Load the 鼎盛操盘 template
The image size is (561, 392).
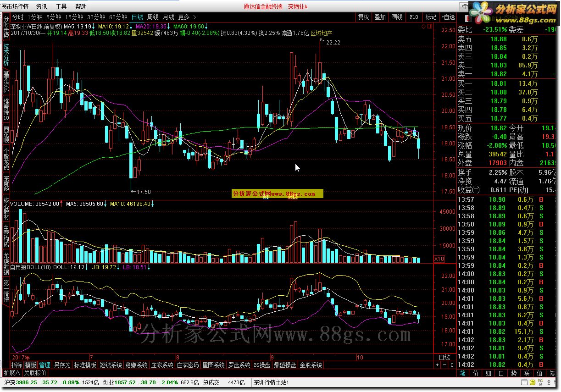coord(285,365)
